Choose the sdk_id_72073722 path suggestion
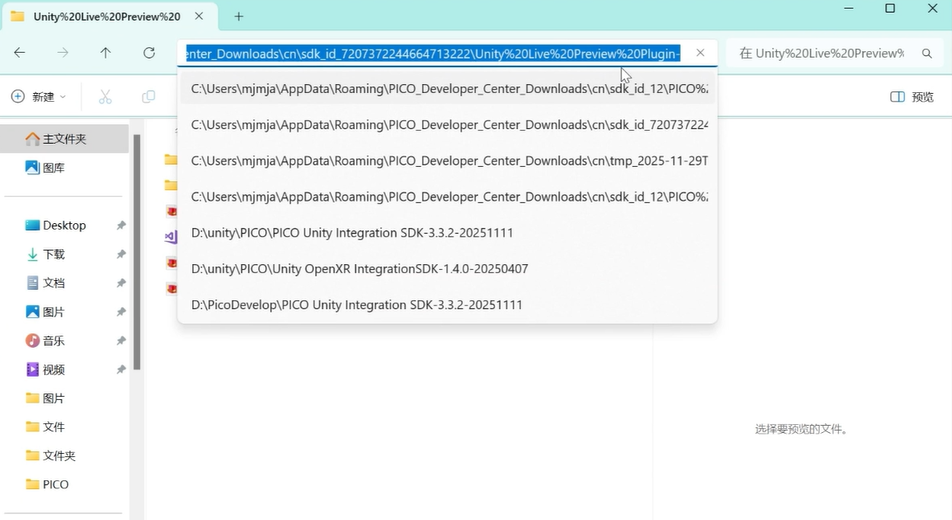This screenshot has height=520, width=952. [448, 125]
